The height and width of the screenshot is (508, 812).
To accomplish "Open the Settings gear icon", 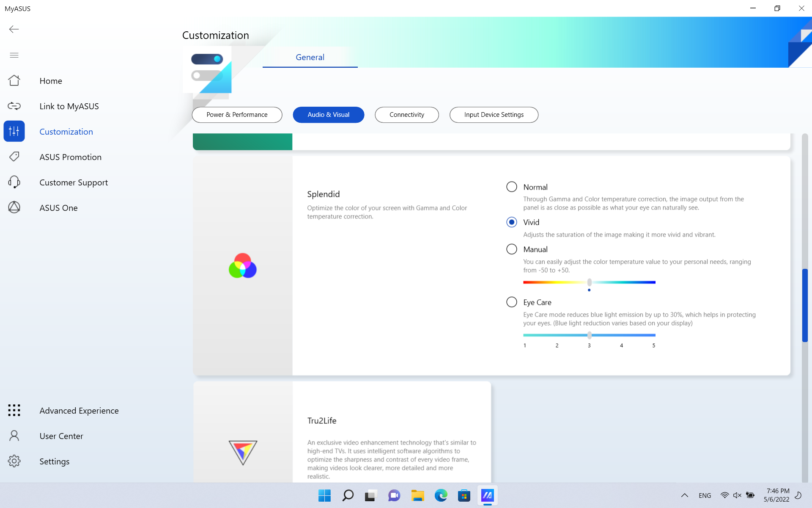I will tap(14, 461).
